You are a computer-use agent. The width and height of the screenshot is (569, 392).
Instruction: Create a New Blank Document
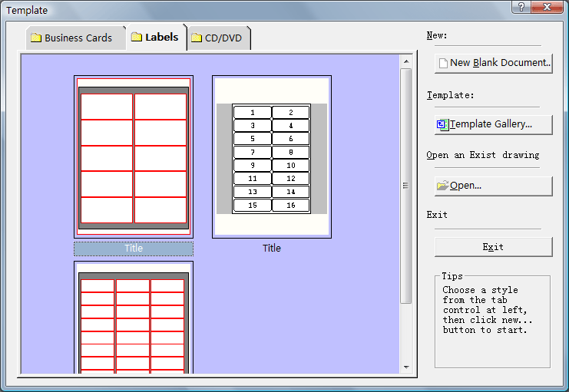[494, 64]
